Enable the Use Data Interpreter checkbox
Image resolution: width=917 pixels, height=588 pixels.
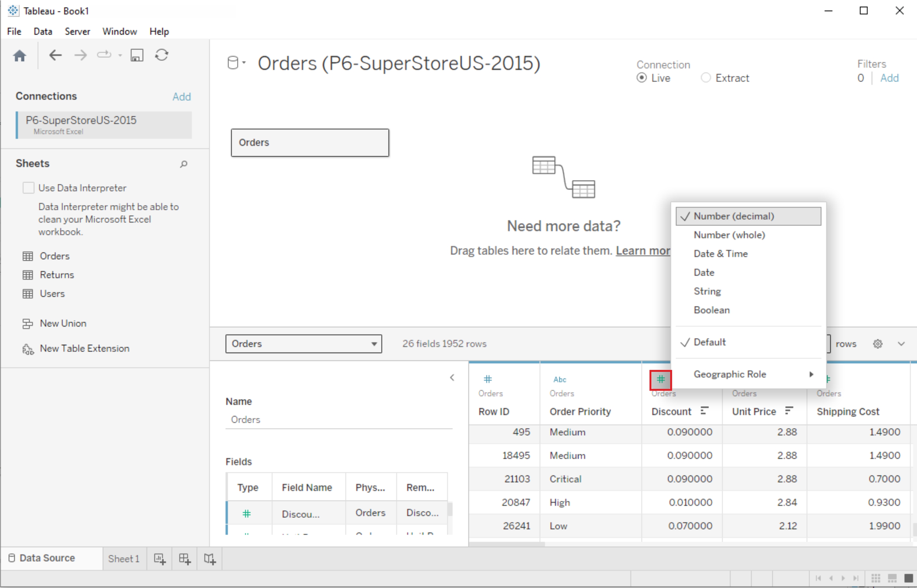[28, 188]
